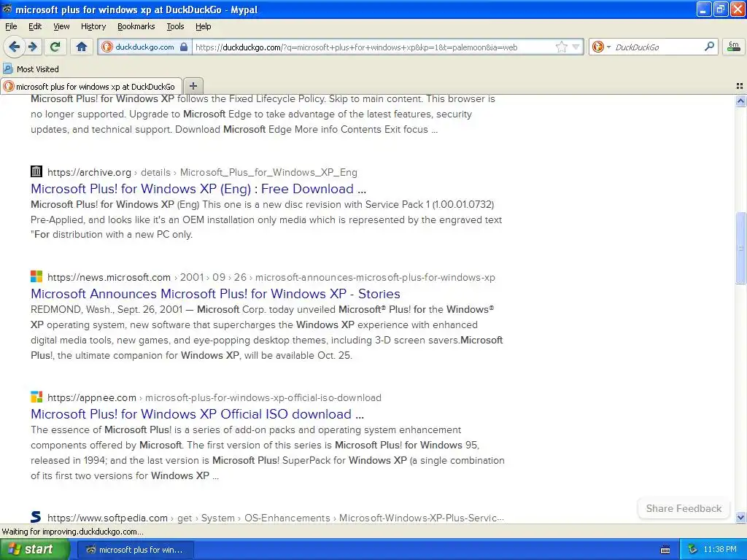747x560 pixels.
Task: Click the padlock security icon
Action: tap(184, 47)
